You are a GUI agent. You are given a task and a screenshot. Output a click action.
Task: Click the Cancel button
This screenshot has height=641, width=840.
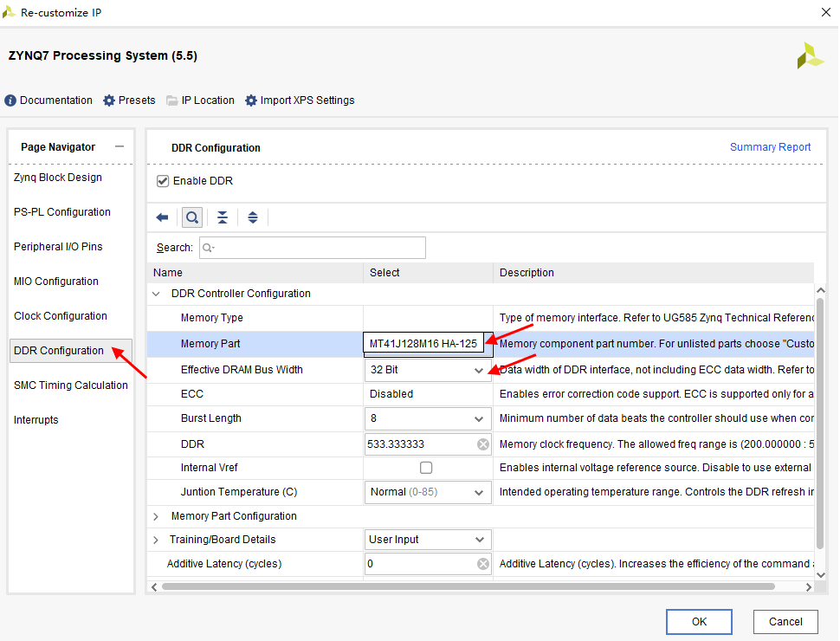[785, 622]
